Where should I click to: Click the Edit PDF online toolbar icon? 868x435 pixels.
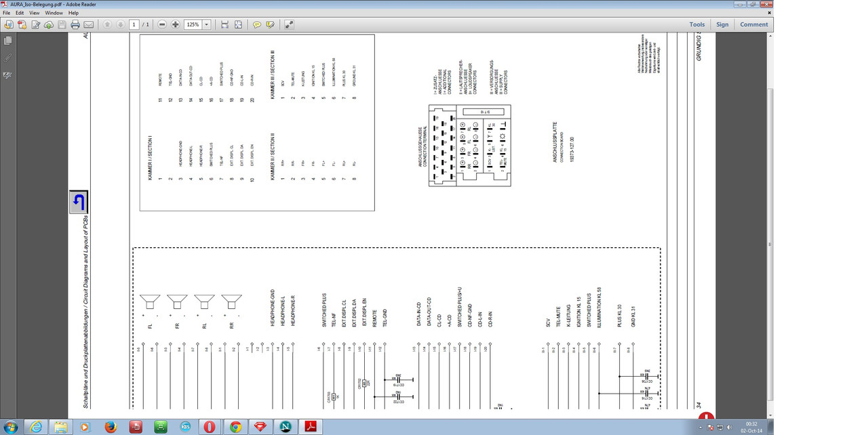coord(35,24)
